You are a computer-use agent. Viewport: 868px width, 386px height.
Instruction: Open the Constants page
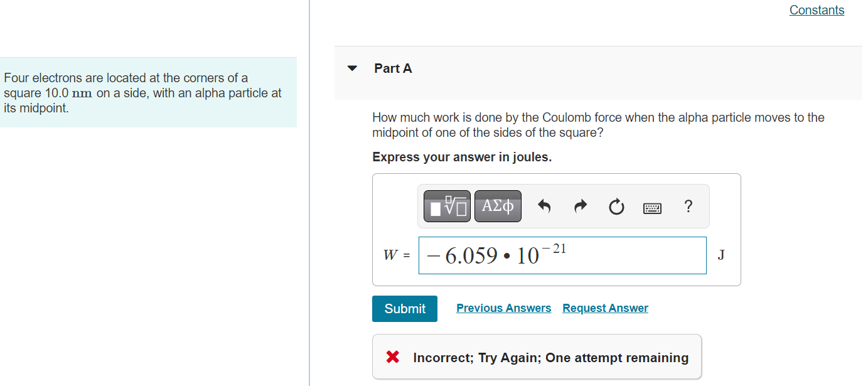(816, 10)
